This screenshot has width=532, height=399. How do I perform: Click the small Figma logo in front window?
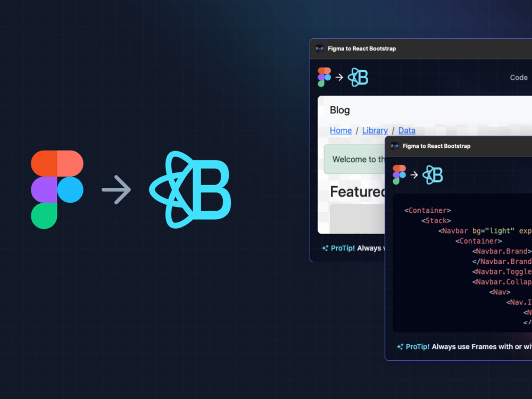(x=399, y=174)
